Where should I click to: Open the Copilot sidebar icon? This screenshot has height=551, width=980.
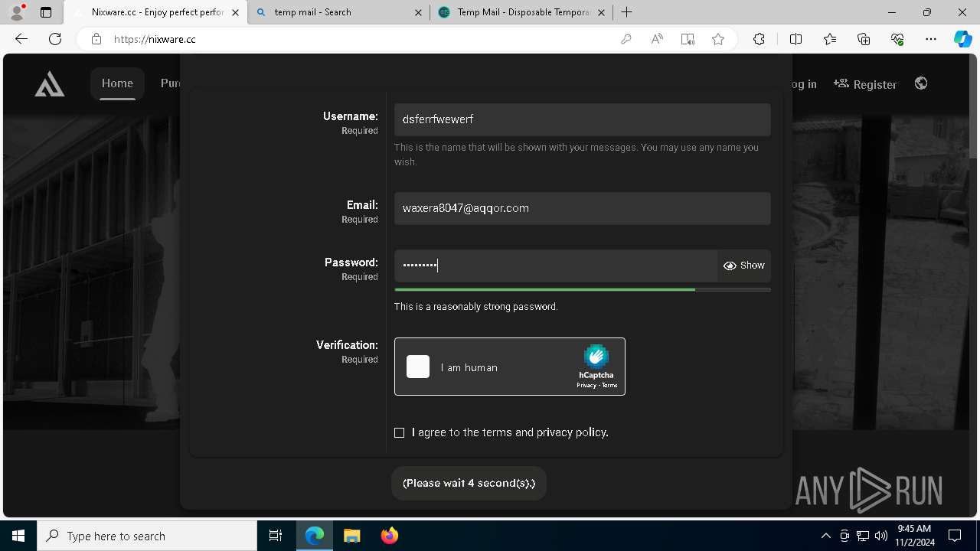962,39
